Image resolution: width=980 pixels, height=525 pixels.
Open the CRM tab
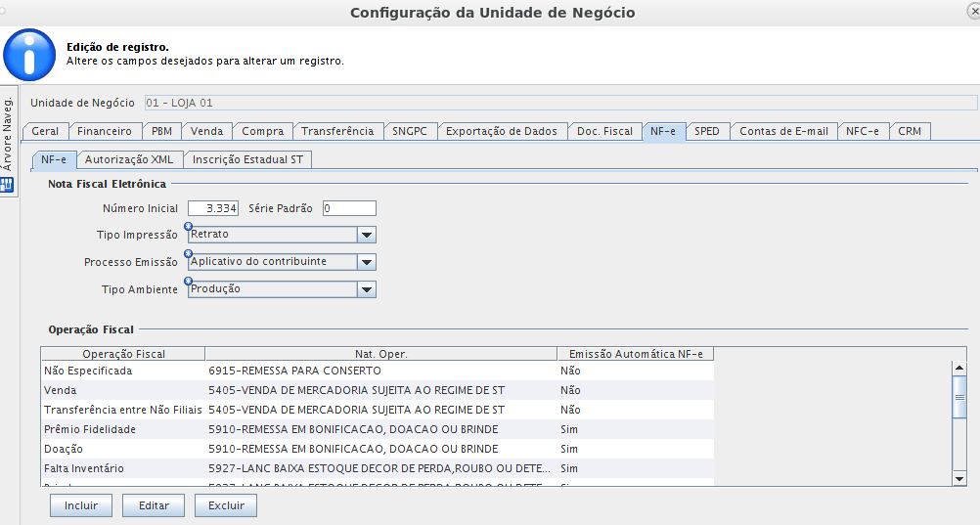[x=910, y=131]
